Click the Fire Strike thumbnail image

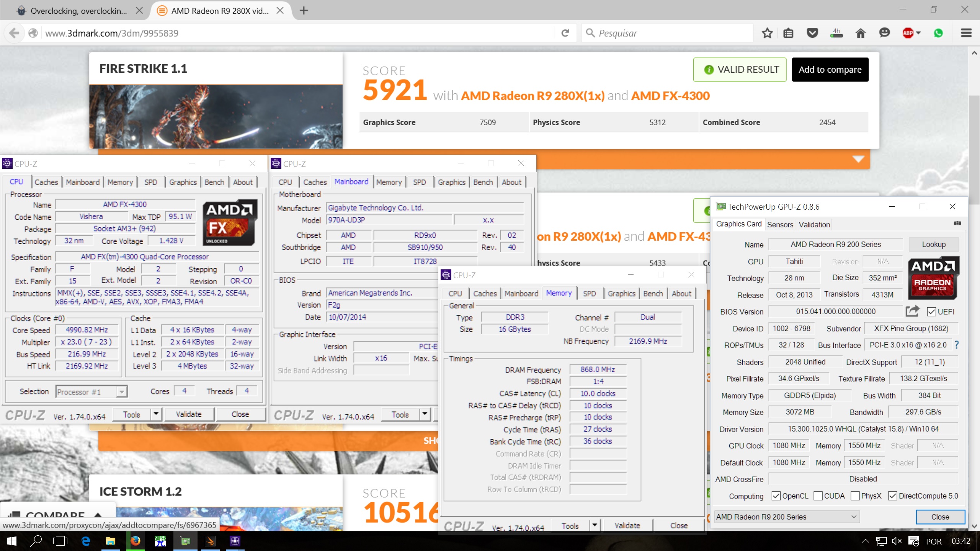[x=216, y=117]
